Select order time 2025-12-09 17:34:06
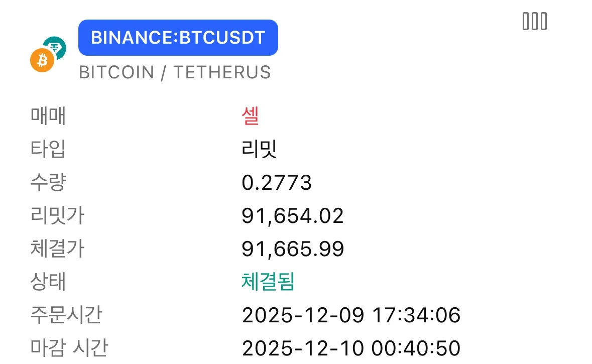Screen dimensions: 592x364 [351, 315]
